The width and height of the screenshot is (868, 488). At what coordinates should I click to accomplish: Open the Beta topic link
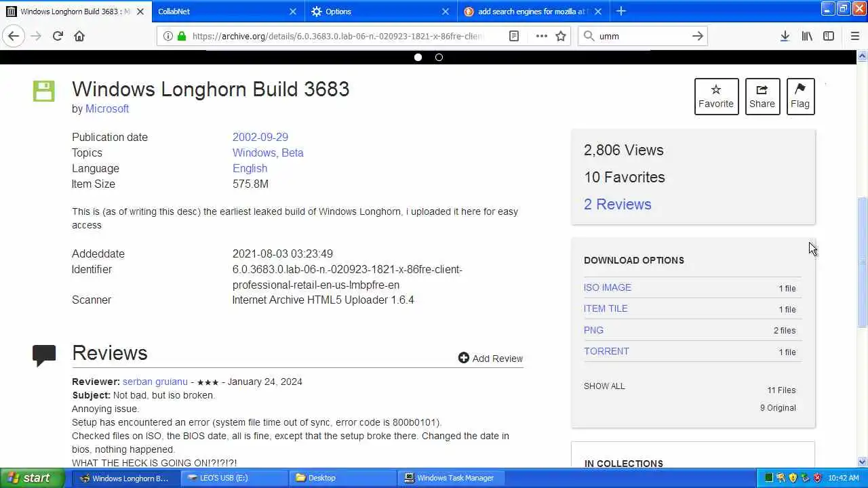point(292,152)
